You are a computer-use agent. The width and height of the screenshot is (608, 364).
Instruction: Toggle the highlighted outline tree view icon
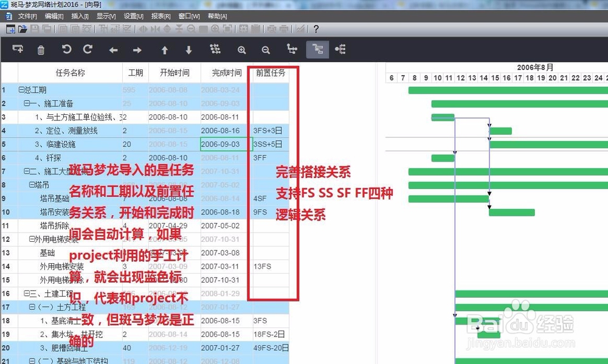[x=317, y=50]
